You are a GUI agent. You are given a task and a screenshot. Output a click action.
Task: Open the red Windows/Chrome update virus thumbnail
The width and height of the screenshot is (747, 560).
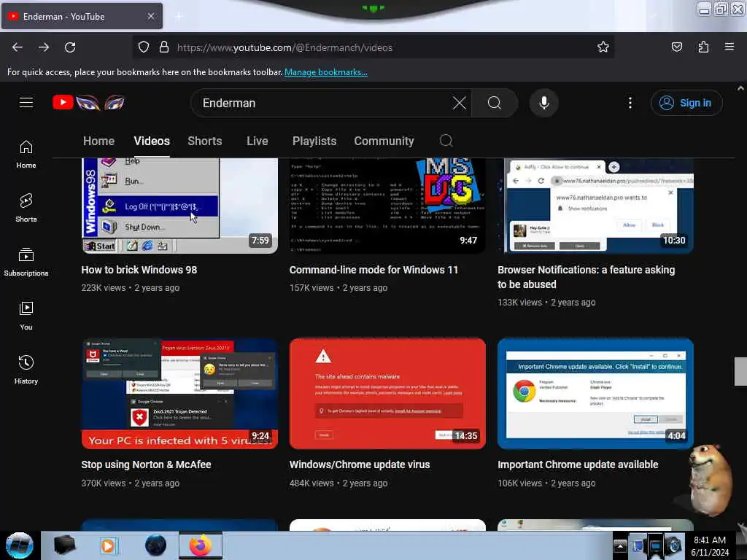(x=387, y=394)
